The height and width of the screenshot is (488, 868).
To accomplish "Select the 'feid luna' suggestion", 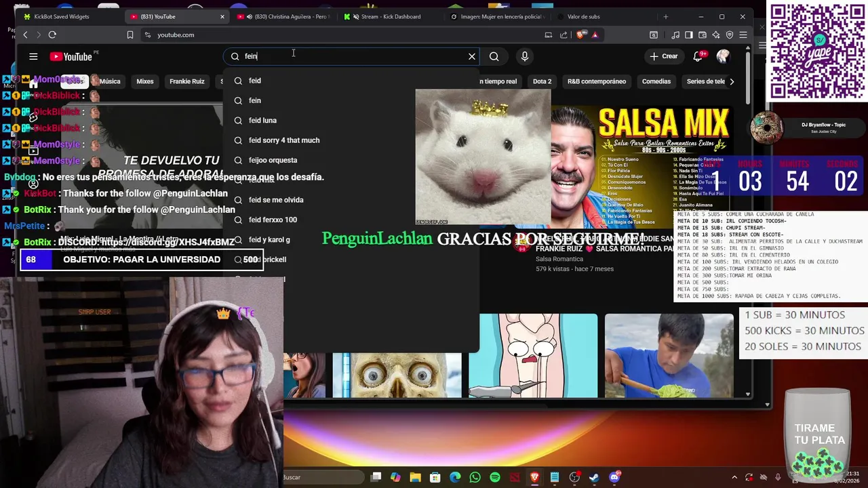I will pyautogui.click(x=351, y=121).
